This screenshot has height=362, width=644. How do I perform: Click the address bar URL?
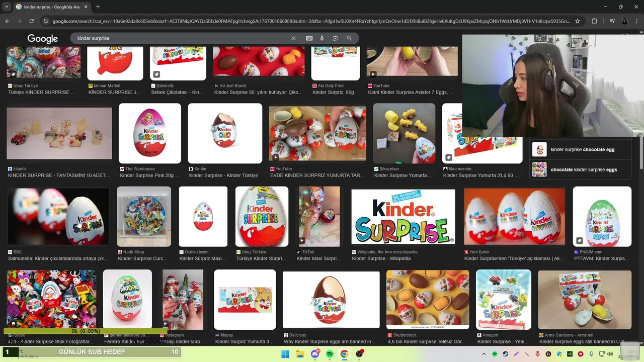[x=311, y=21]
